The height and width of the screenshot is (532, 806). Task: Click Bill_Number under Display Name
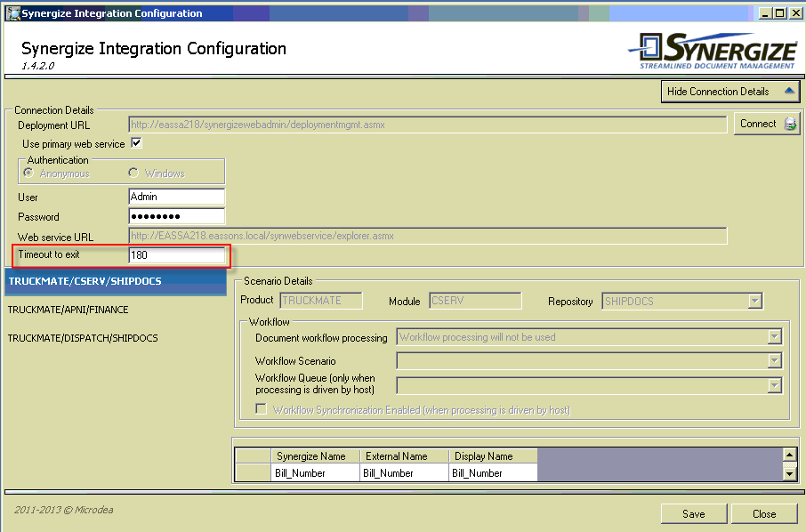[493, 472]
